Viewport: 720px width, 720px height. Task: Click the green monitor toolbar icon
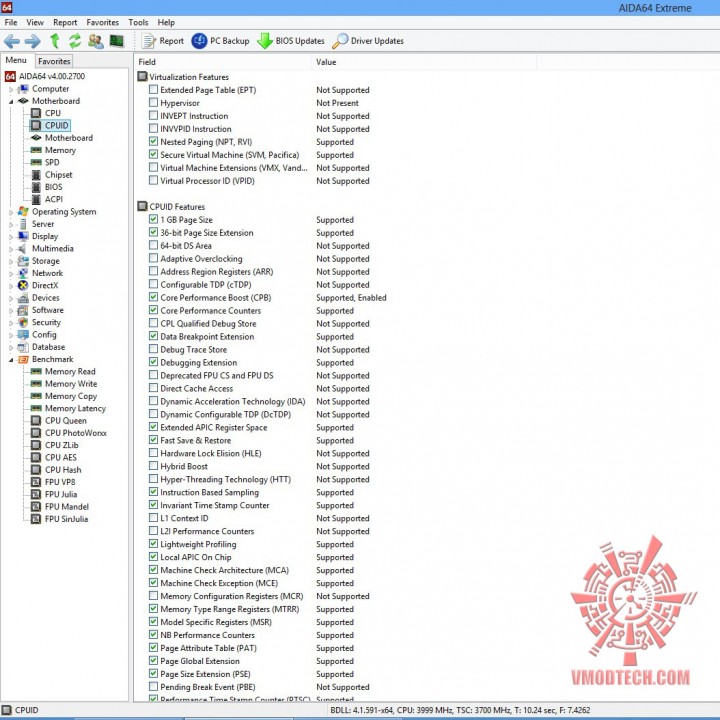coord(117,41)
